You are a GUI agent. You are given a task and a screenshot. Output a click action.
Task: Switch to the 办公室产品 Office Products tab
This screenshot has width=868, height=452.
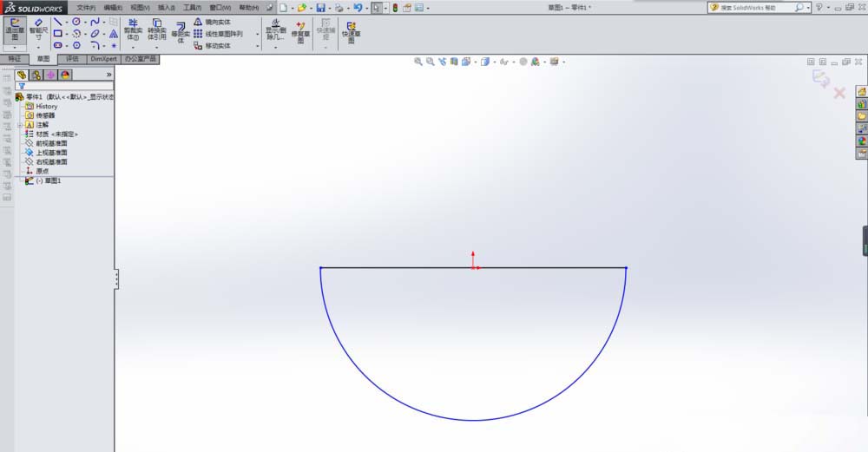tap(140, 59)
